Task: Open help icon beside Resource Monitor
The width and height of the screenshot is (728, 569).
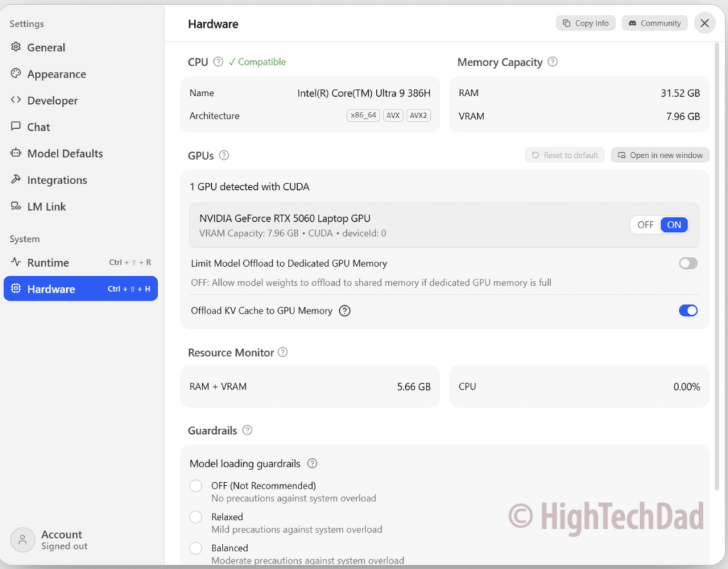Action: coord(283,352)
